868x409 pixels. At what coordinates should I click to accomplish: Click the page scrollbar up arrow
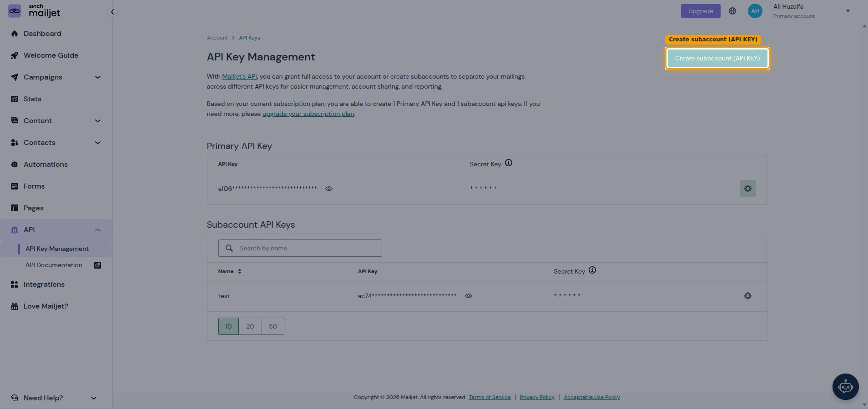864,26
